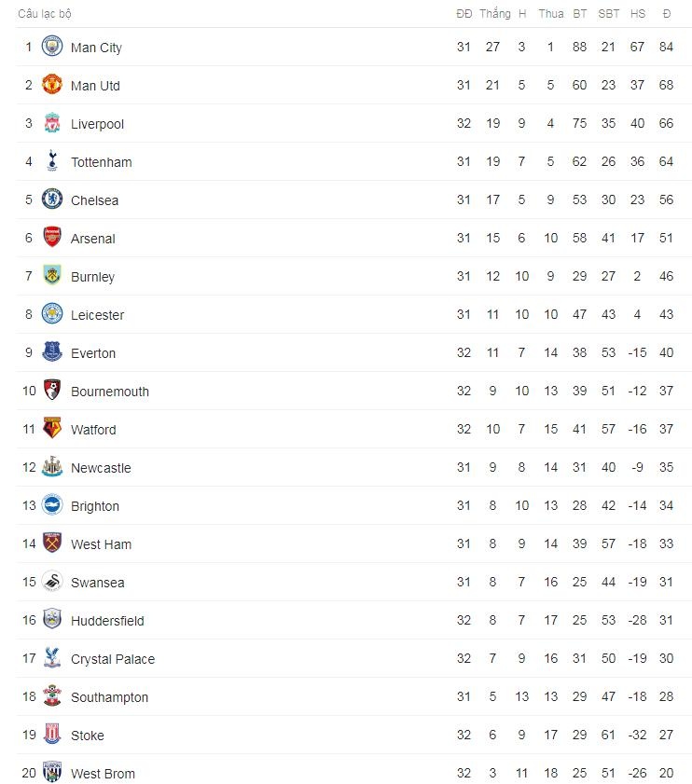Click the Everton club crest

(x=52, y=353)
